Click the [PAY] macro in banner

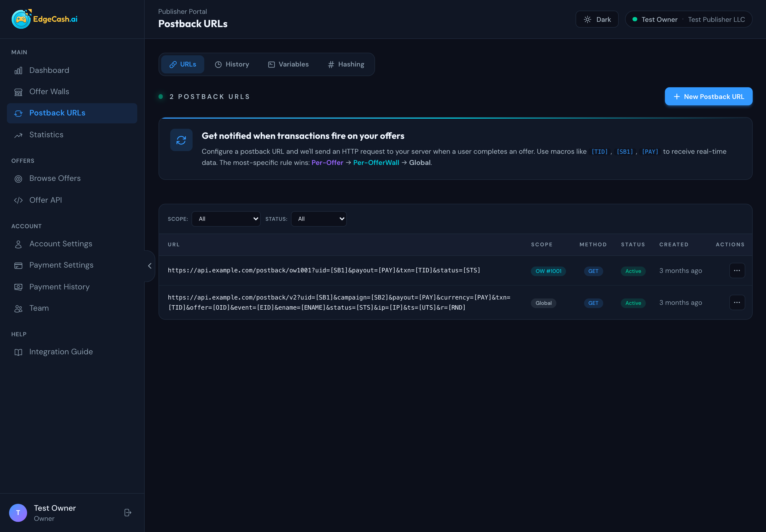pos(650,152)
